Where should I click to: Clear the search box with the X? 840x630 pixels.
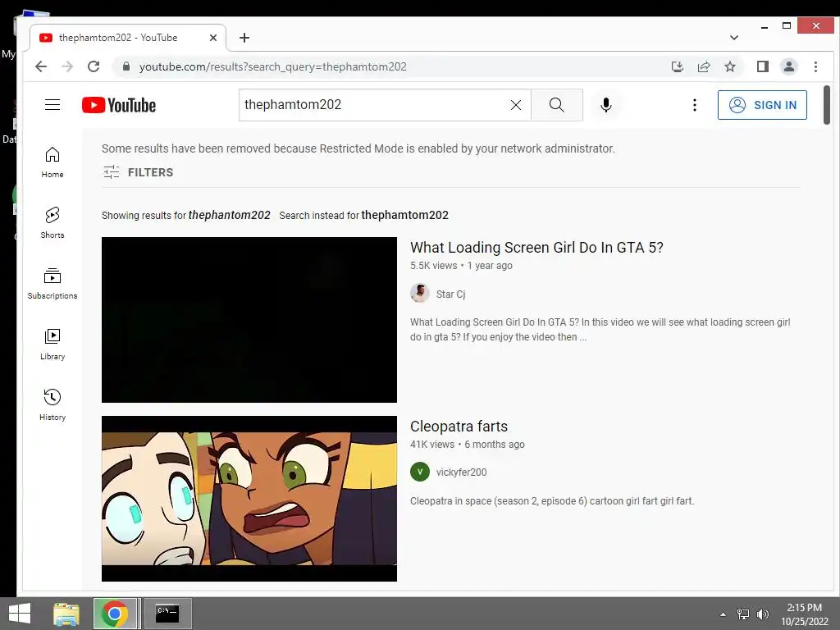pos(516,105)
